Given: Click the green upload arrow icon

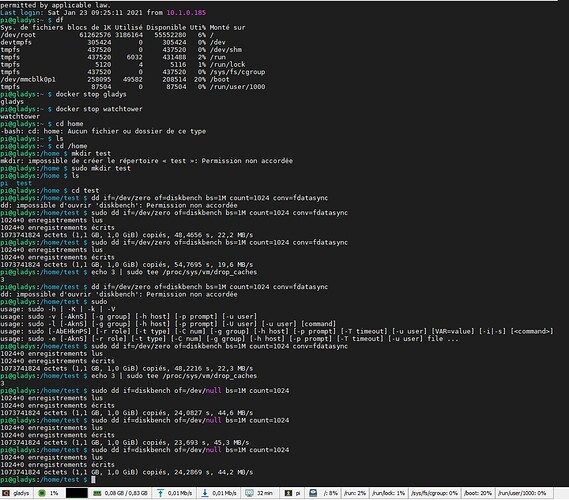Looking at the screenshot, I should coord(160,493).
